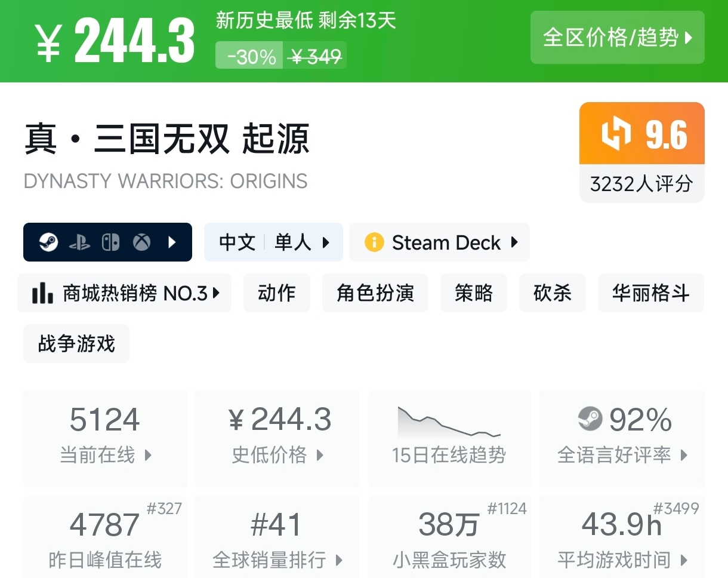Click the Xbox platform icon
This screenshot has height=578, width=728.
pyautogui.click(x=141, y=242)
